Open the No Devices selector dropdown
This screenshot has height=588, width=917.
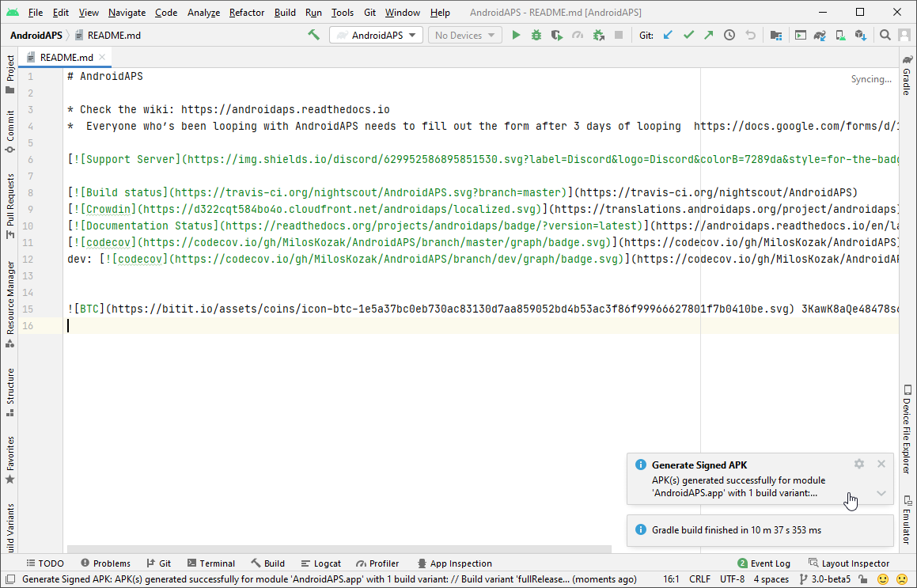(465, 35)
